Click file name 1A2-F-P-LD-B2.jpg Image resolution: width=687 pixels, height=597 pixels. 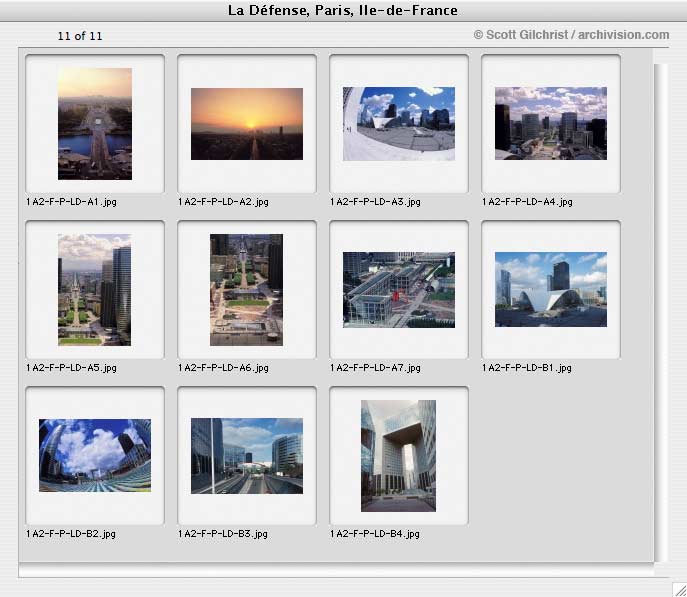tap(71, 534)
